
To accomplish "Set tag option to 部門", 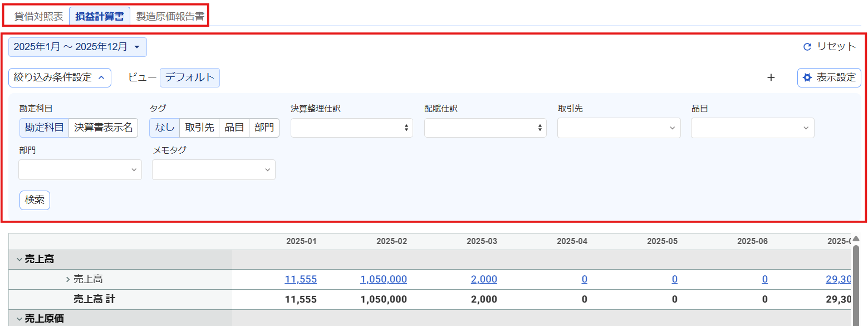I will [264, 128].
